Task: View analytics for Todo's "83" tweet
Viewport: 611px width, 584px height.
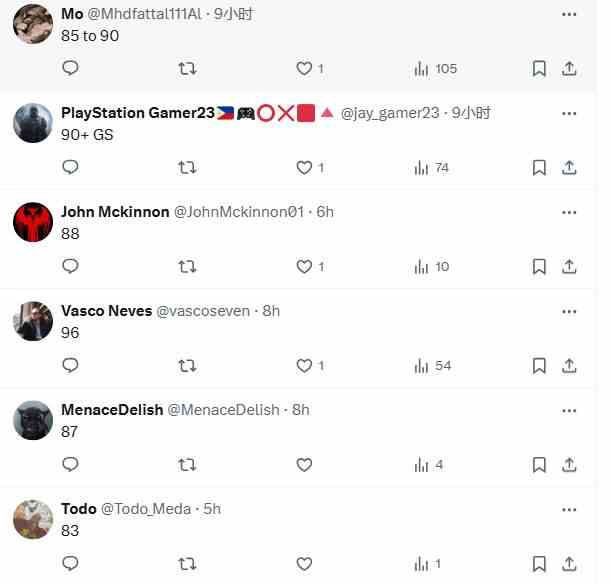Action: (x=428, y=564)
